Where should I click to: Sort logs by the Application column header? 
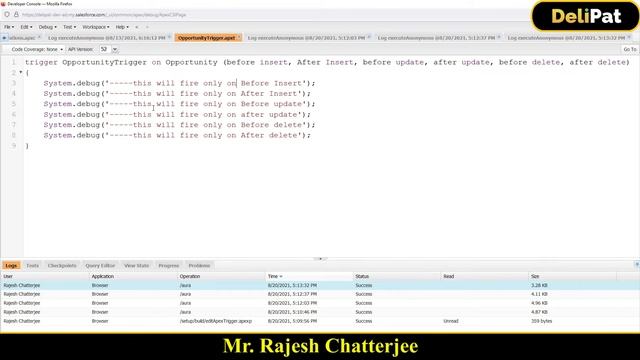(x=133, y=276)
